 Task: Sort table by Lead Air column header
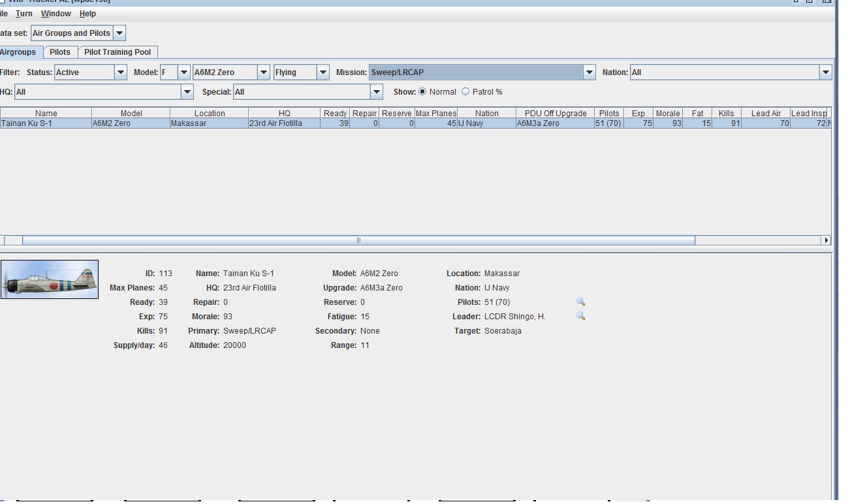tap(766, 113)
